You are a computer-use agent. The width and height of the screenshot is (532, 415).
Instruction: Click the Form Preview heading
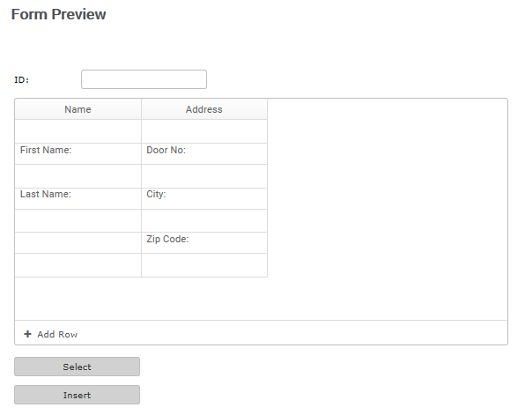coord(58,15)
